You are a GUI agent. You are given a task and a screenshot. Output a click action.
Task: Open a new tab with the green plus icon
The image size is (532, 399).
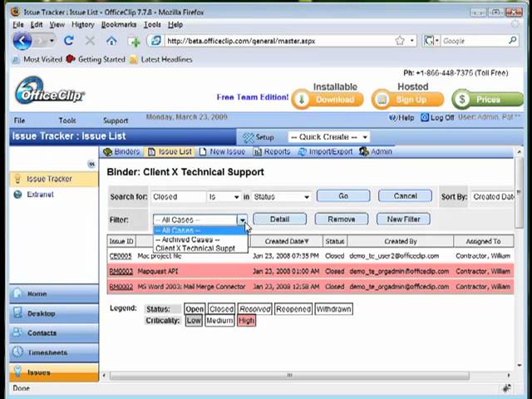(134, 42)
